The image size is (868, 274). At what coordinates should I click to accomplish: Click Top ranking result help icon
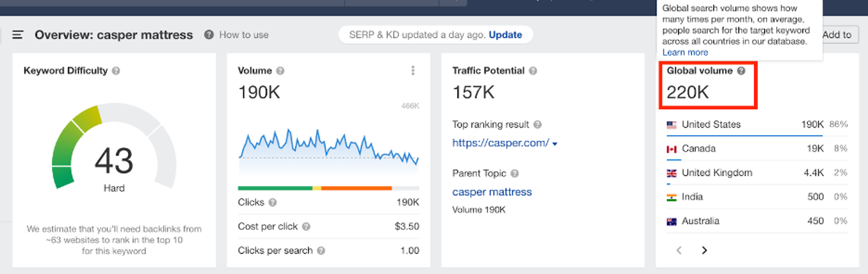(538, 125)
